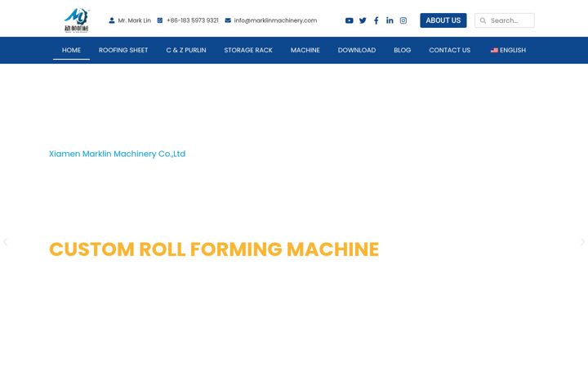Click the phone icon beside the number
This screenshot has width=588, height=368.
click(160, 20)
